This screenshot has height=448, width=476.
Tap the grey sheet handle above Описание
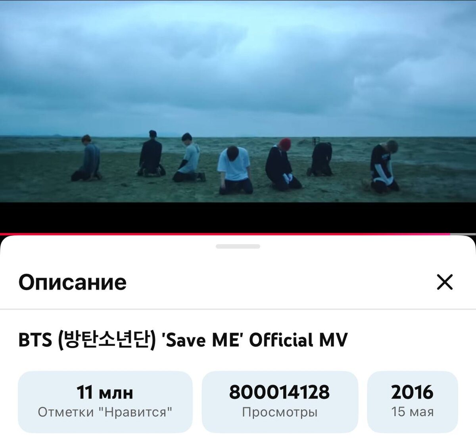(238, 246)
